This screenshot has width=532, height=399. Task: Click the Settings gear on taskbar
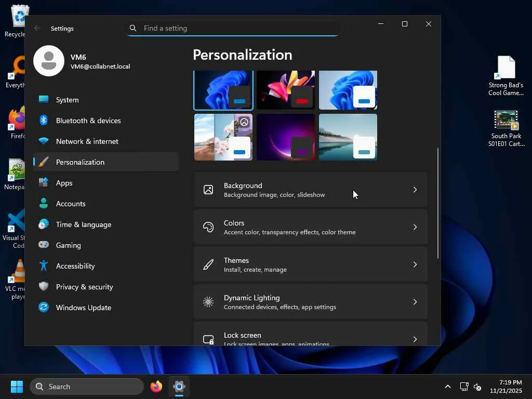click(x=179, y=387)
